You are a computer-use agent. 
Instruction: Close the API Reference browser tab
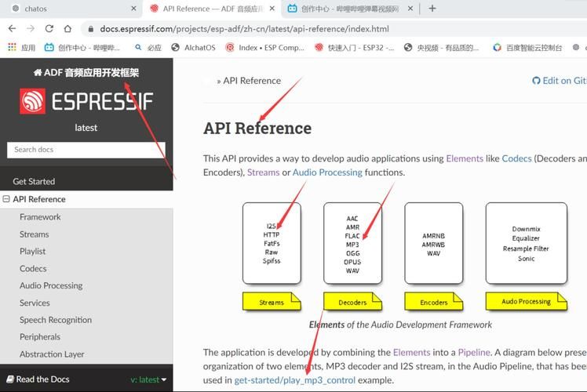(x=272, y=9)
